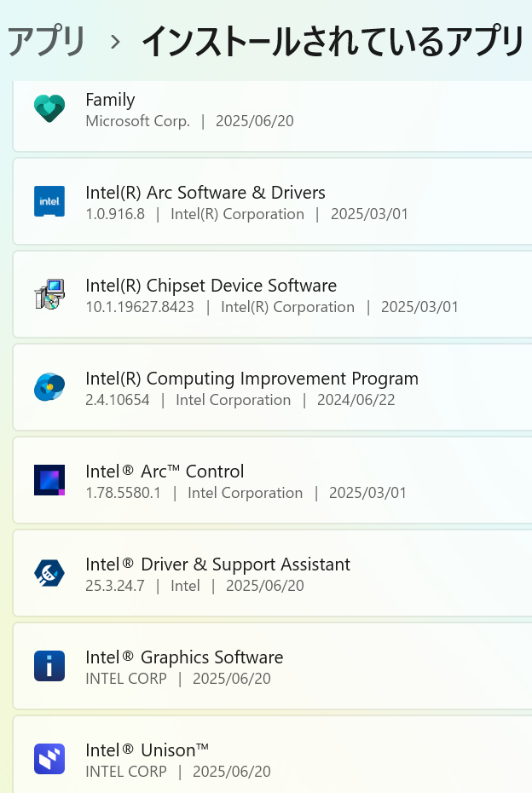The height and width of the screenshot is (793, 532).
Task: Click the Intel Unison icon
Action: [x=49, y=759]
